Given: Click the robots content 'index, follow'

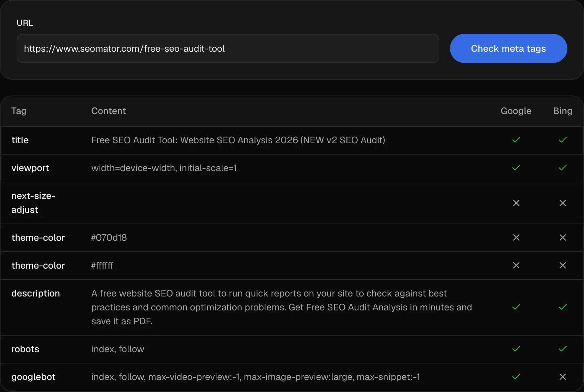Looking at the screenshot, I should coord(118,349).
